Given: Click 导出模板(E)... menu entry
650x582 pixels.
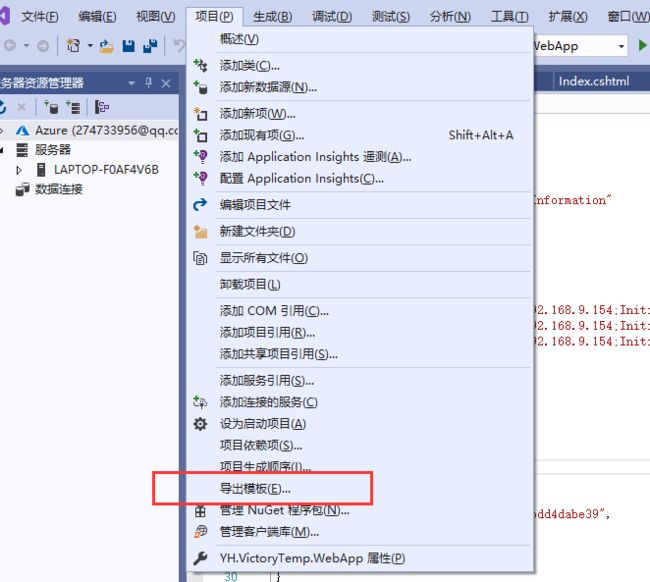Looking at the screenshot, I should 360,489.
